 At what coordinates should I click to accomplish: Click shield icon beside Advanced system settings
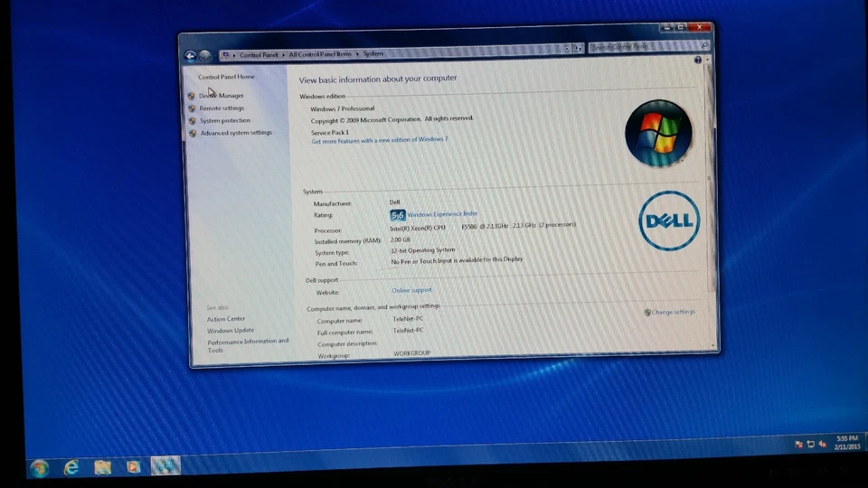193,134
